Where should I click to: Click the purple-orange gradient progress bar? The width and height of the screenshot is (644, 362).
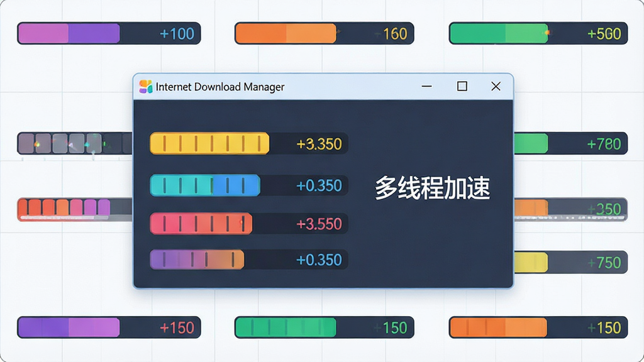tap(197, 260)
